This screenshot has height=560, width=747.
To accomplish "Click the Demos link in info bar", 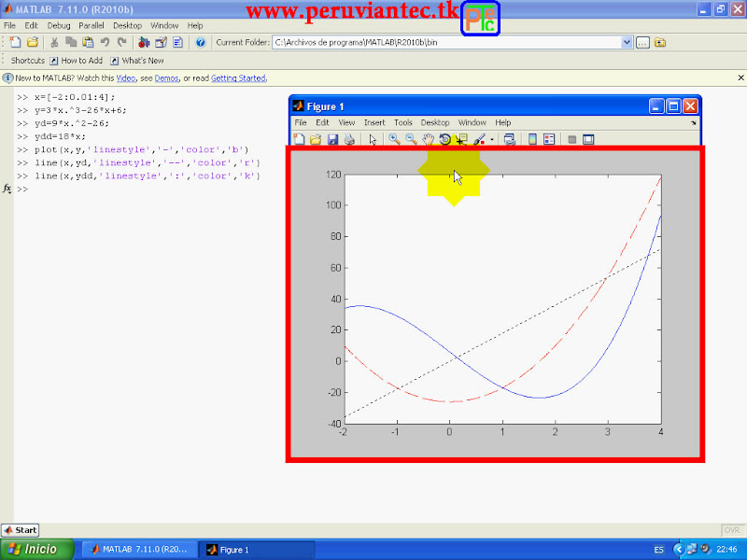I will (x=166, y=78).
